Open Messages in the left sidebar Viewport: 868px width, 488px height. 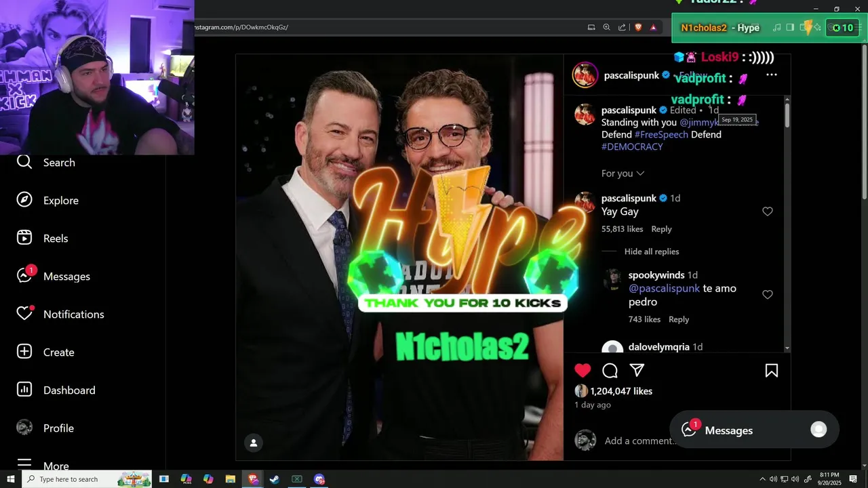tap(54, 276)
